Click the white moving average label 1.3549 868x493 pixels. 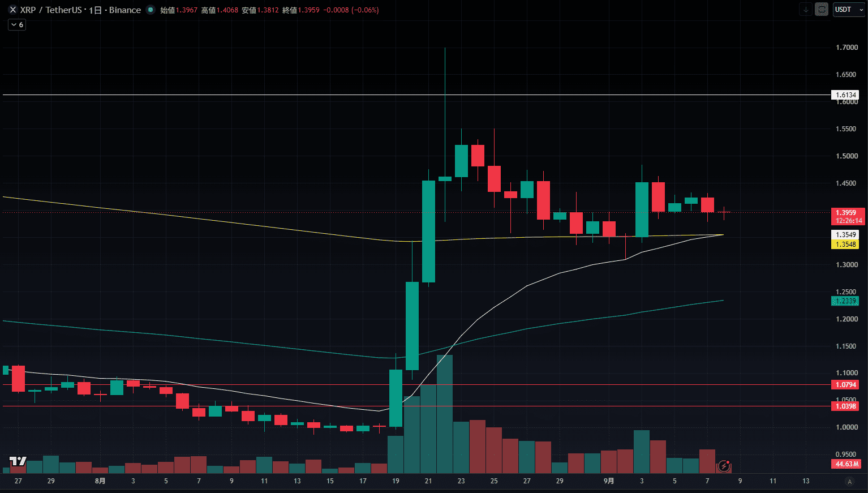(845, 235)
